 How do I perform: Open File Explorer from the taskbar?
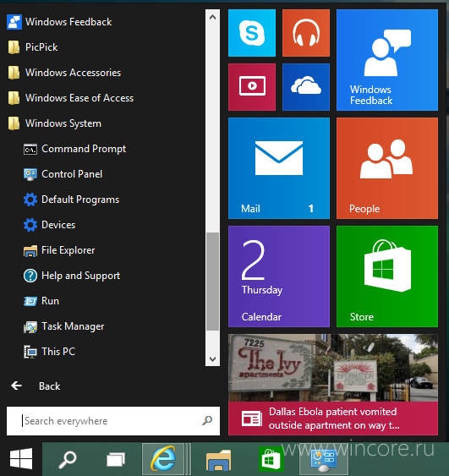[x=218, y=460]
